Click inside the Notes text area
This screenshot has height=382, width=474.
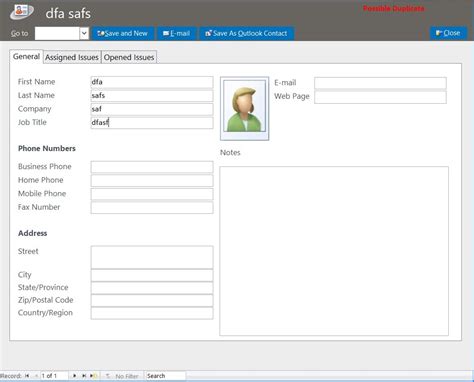(334, 251)
